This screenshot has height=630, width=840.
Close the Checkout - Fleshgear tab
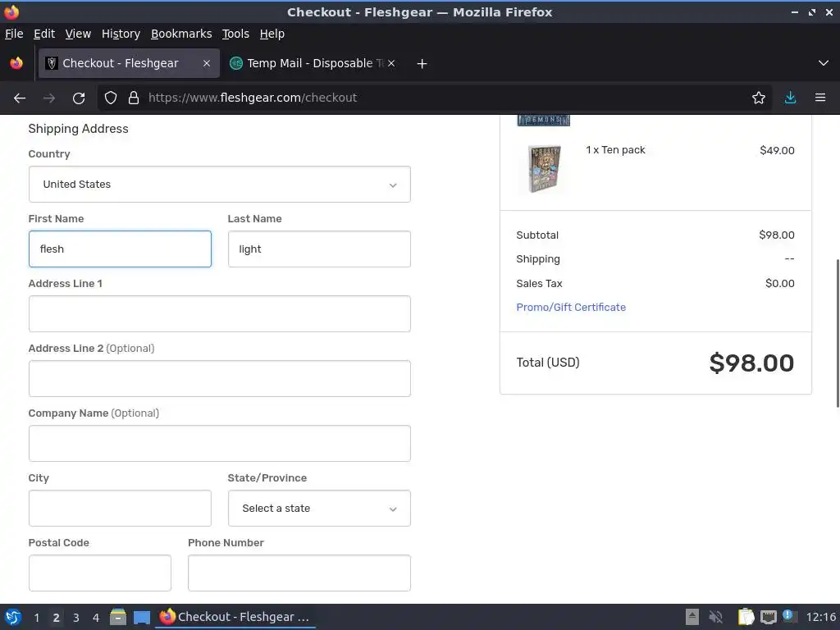(207, 63)
